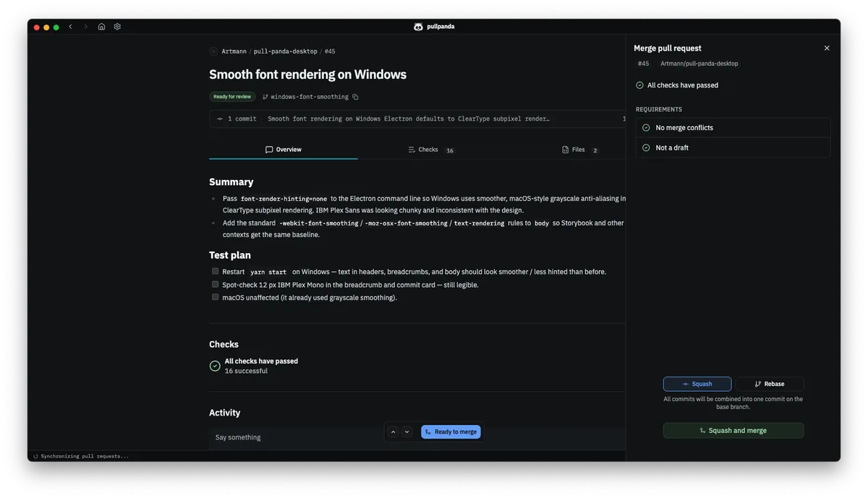The width and height of the screenshot is (868, 498).
Task: Click the Squash and merge button
Action: click(733, 431)
